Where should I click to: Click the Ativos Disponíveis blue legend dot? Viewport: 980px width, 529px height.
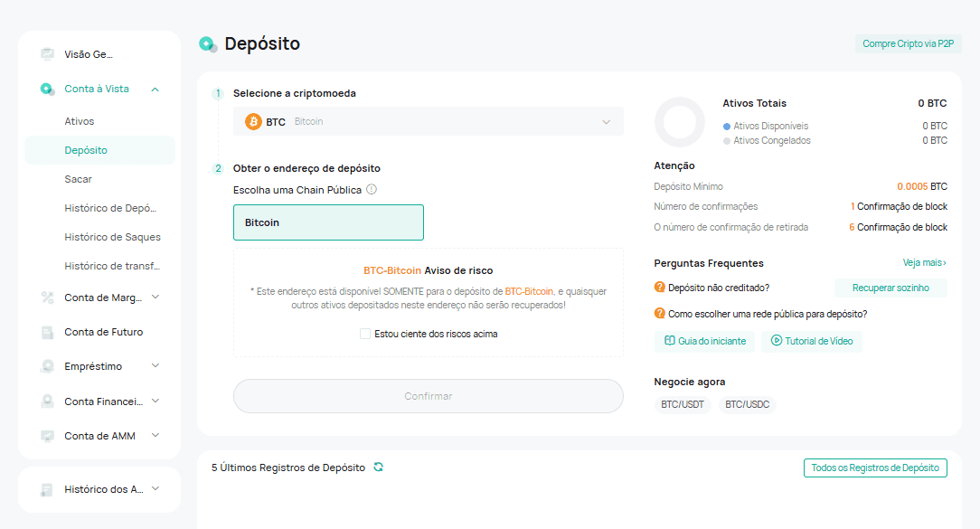726,127
